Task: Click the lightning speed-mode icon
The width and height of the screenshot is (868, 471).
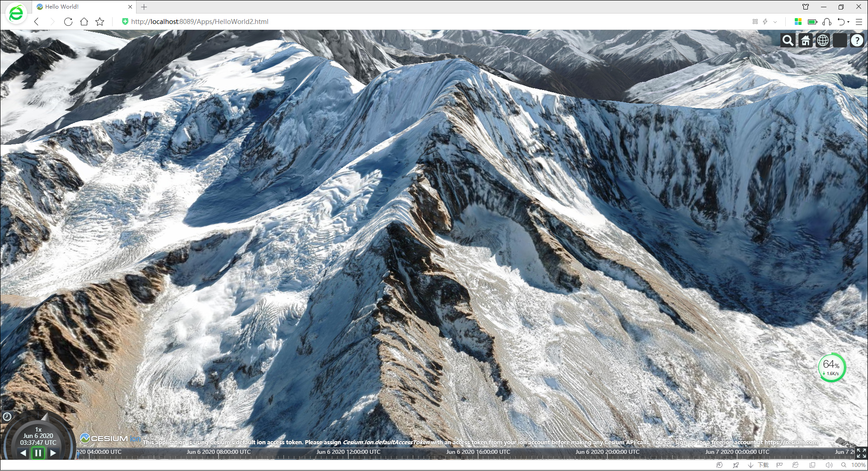Action: 765,22
